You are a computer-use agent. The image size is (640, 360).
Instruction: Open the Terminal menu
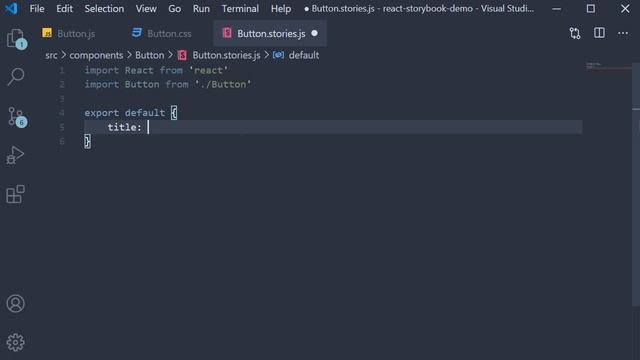pyautogui.click(x=240, y=9)
